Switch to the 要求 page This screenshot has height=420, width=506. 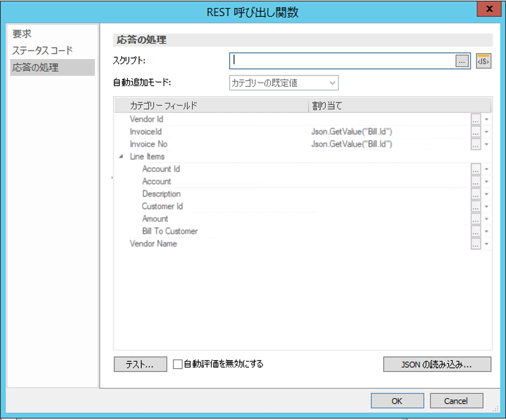[x=22, y=34]
